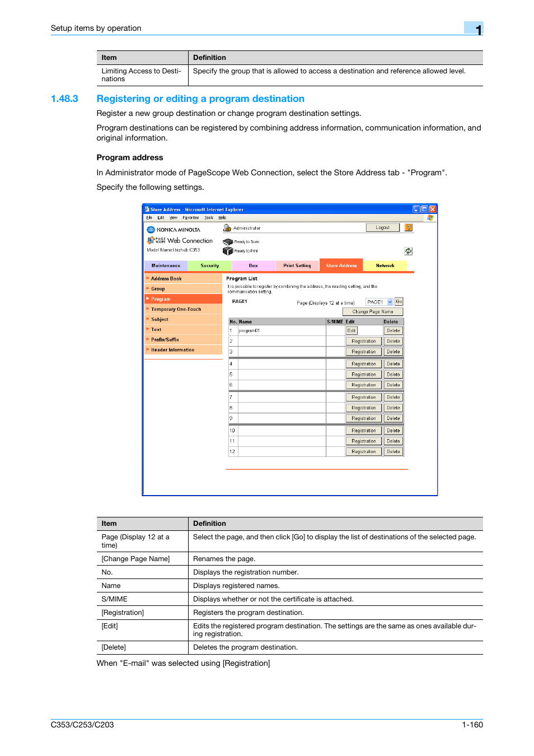Delete program entry number 1

394,330
